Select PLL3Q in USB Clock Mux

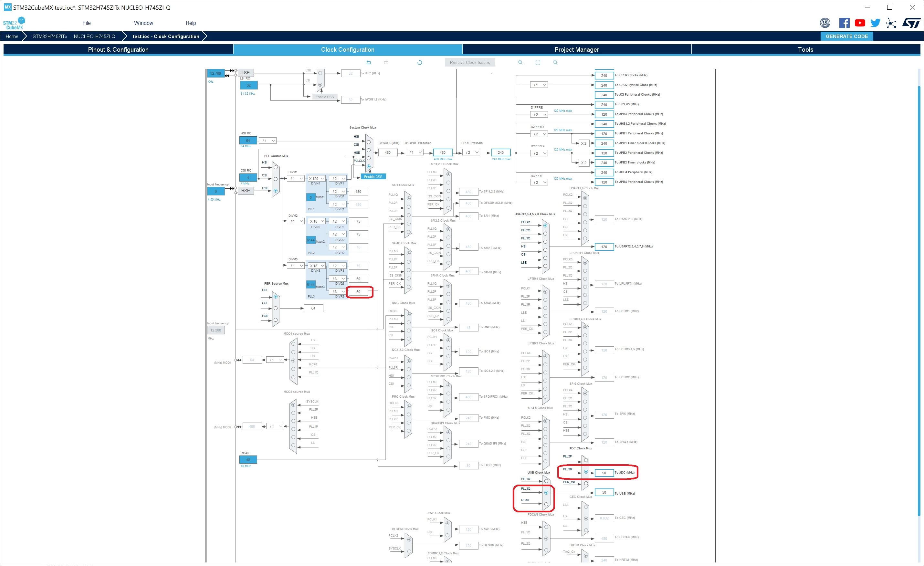click(x=546, y=492)
